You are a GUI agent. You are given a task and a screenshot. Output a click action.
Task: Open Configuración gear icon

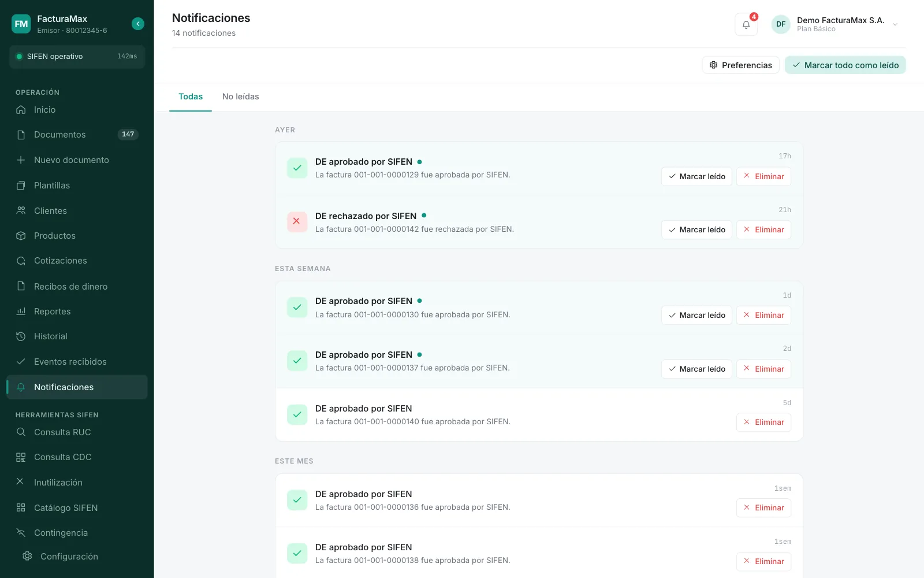[27, 556]
